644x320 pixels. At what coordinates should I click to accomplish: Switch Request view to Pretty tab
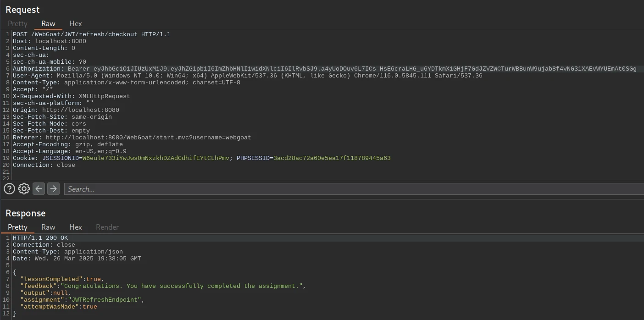click(x=17, y=23)
